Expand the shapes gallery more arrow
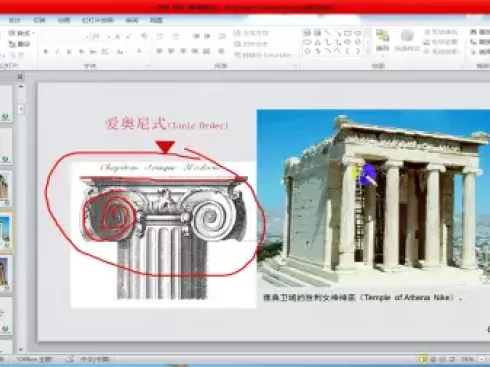490x367 pixels. tap(367, 52)
